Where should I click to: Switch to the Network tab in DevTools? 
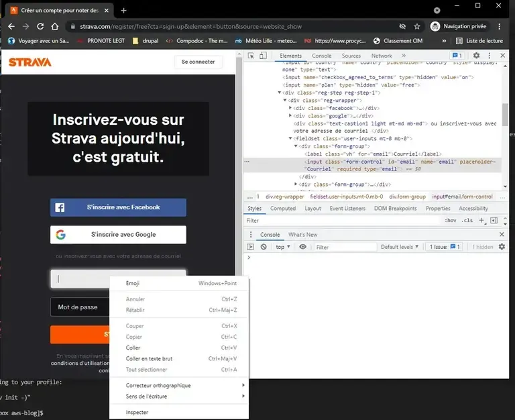tap(382, 56)
